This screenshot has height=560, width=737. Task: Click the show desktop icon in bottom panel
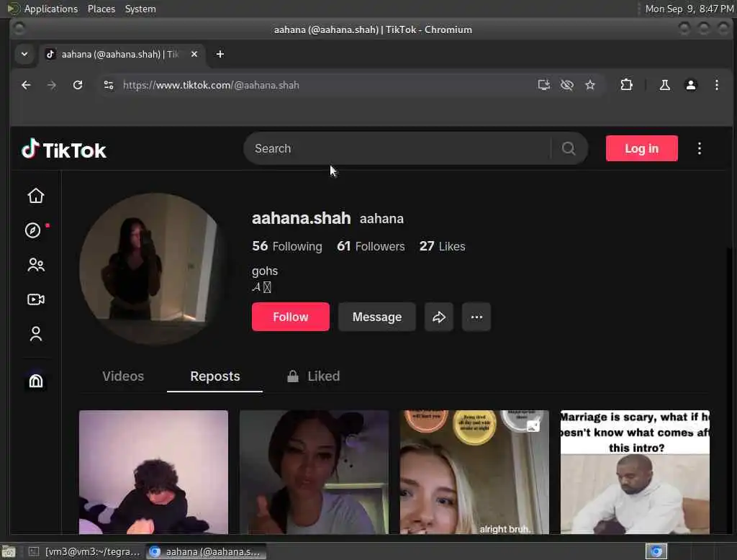click(9, 551)
